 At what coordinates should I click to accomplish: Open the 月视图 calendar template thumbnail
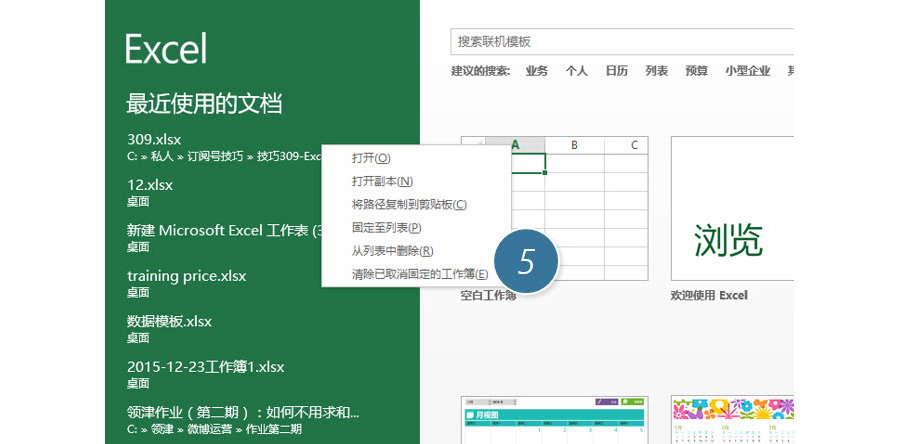point(554,419)
